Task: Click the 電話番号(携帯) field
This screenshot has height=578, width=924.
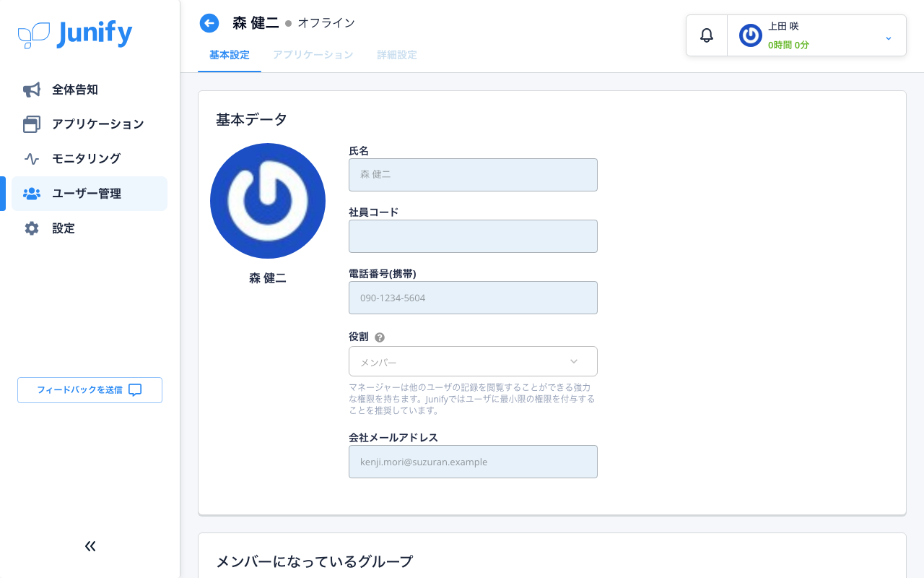Action: [473, 298]
